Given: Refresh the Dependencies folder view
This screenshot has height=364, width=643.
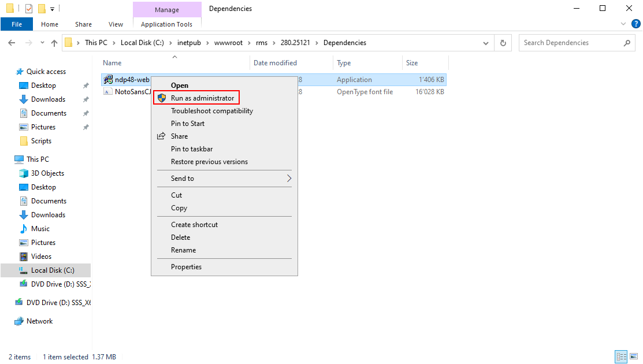Looking at the screenshot, I should click(503, 43).
